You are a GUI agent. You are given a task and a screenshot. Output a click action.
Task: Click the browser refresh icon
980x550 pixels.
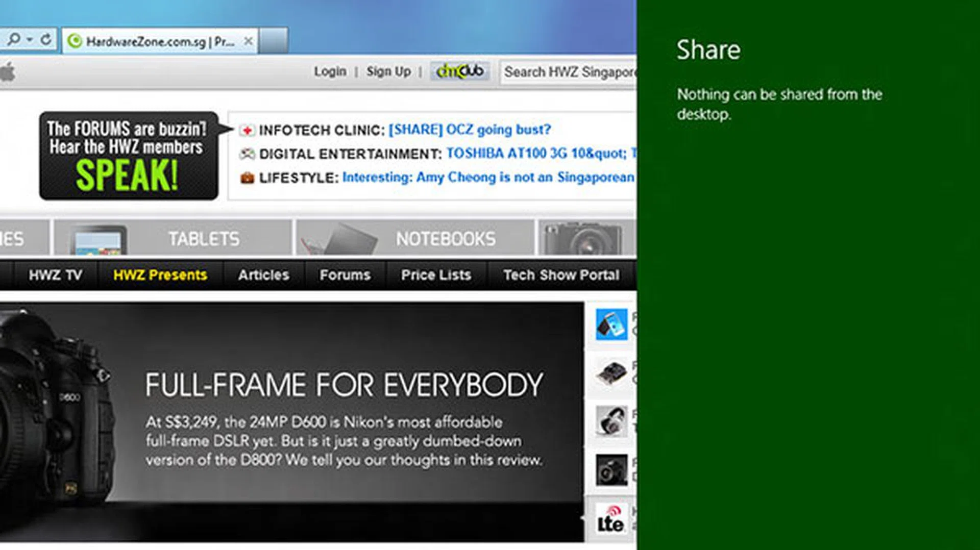point(46,40)
